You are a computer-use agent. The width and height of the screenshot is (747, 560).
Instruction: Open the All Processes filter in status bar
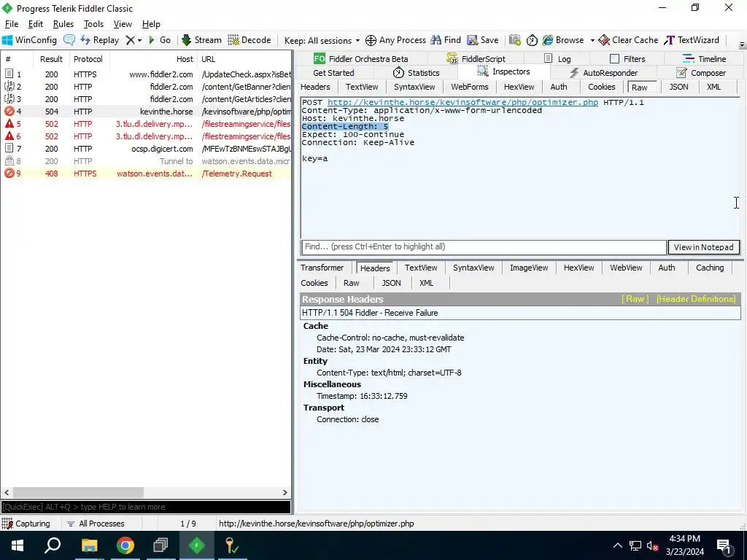tap(96, 524)
